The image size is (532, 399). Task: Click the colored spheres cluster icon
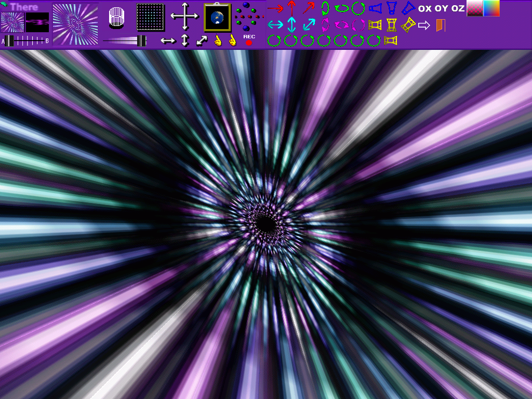249,16
